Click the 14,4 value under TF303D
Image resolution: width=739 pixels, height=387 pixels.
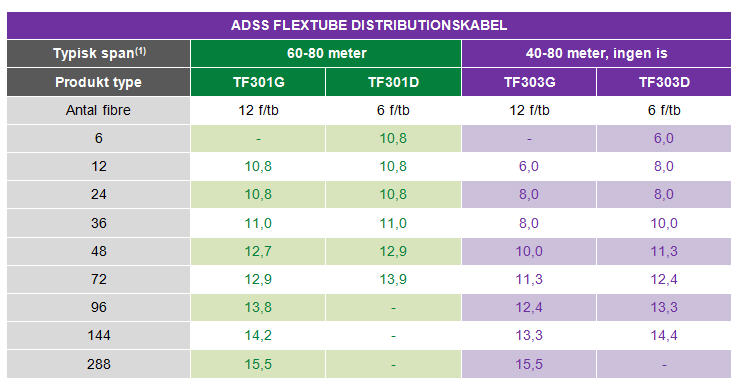[664, 336]
